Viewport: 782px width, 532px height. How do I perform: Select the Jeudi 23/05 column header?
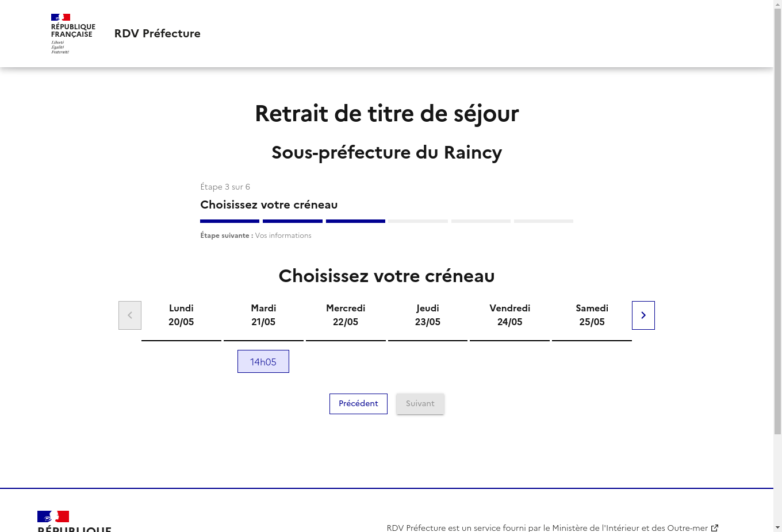click(x=428, y=315)
